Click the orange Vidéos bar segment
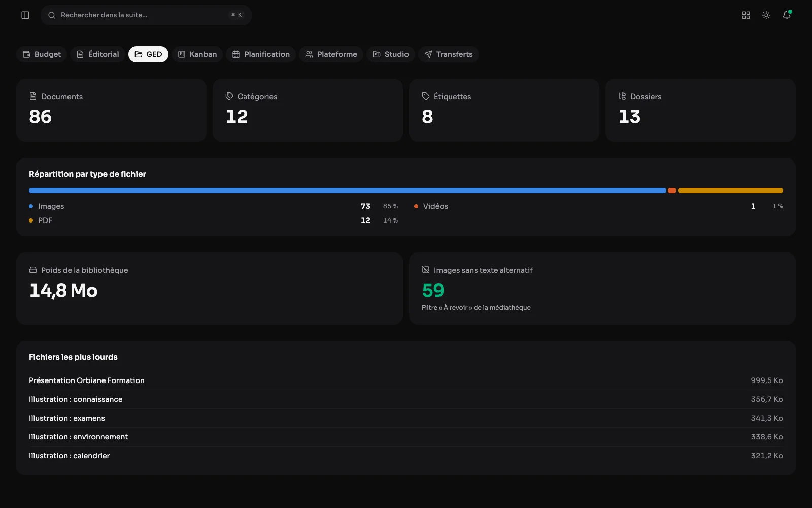 [x=672, y=190]
